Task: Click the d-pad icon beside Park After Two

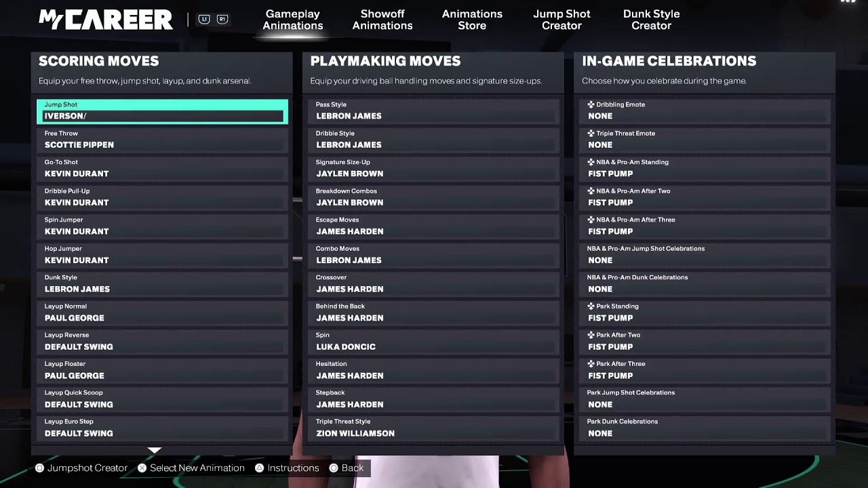Action: [591, 335]
